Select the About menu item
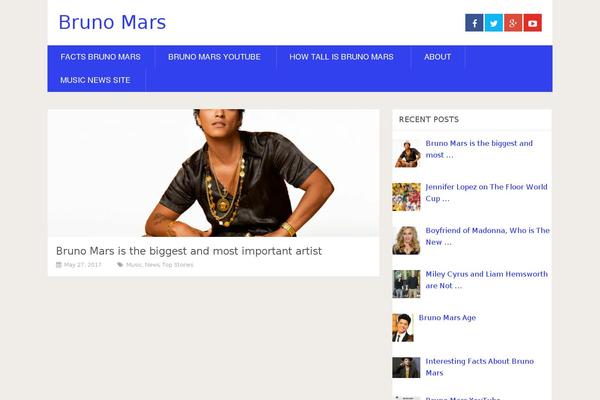 tap(437, 57)
